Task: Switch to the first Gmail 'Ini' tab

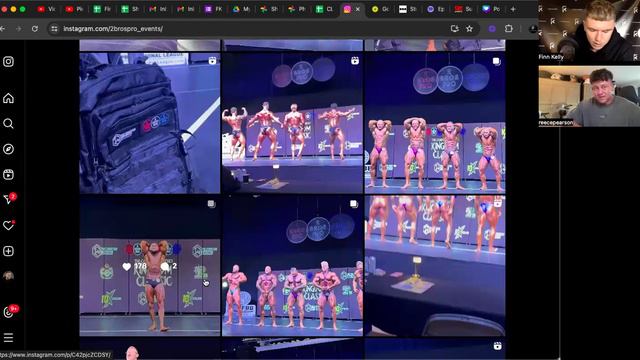Action: 158,9
